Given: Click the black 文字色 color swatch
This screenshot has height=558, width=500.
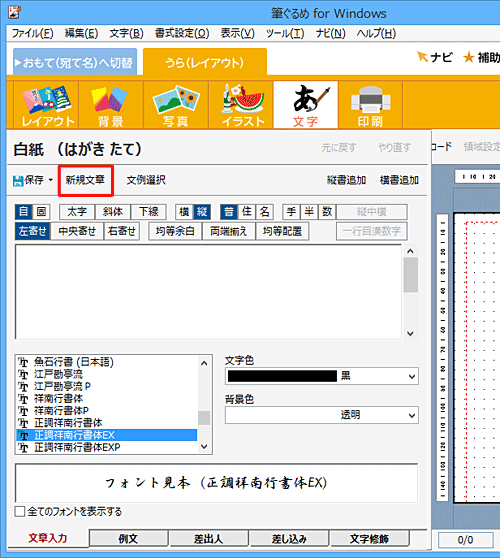Looking at the screenshot, I should tap(282, 376).
